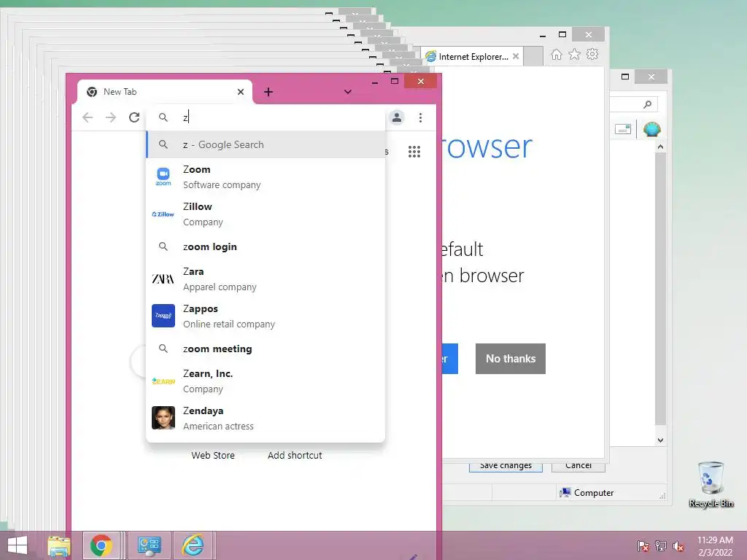The height and width of the screenshot is (560, 747).
Task: Click network tray icon
Action: click(661, 546)
